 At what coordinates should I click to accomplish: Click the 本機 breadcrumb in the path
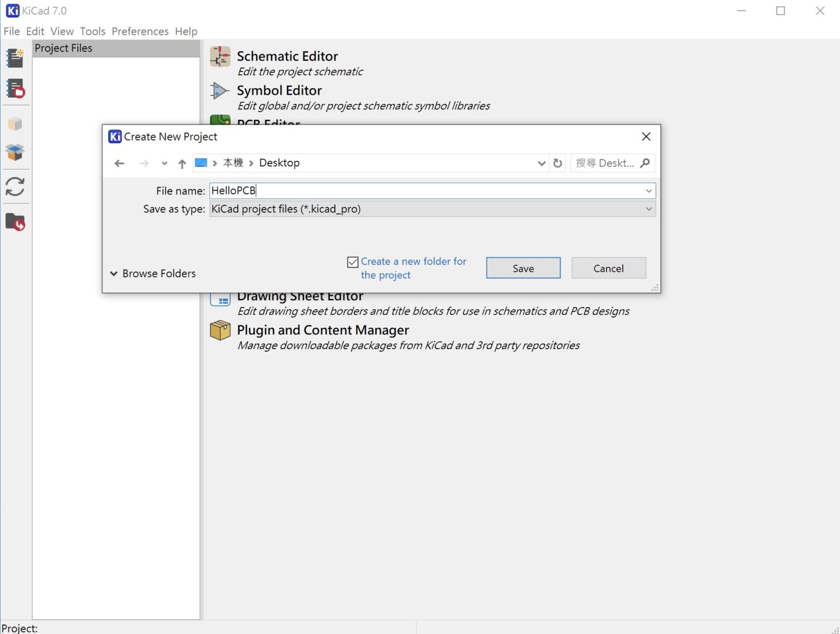tap(233, 162)
